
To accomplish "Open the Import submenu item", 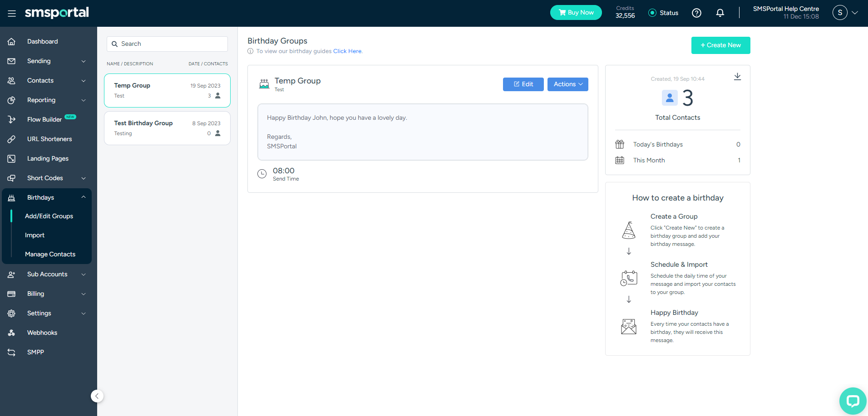I will [x=35, y=235].
